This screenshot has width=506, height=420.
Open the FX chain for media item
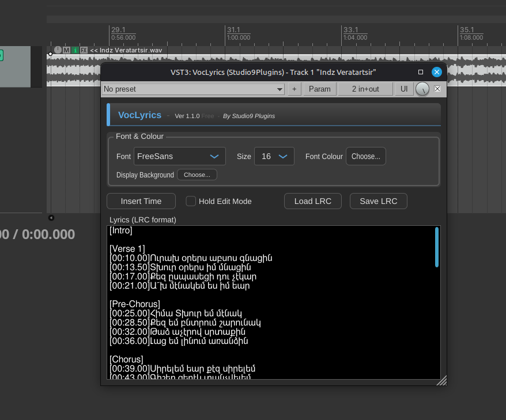click(x=84, y=50)
